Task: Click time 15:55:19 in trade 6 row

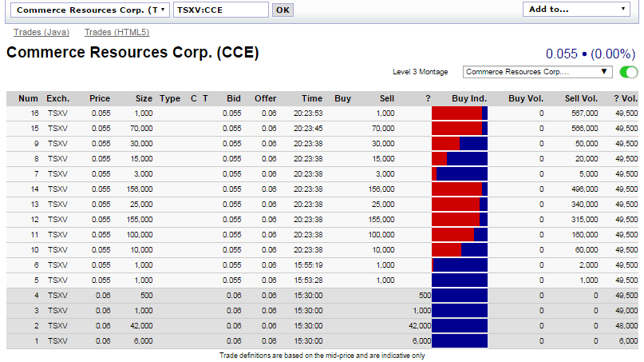Action: 309,265
